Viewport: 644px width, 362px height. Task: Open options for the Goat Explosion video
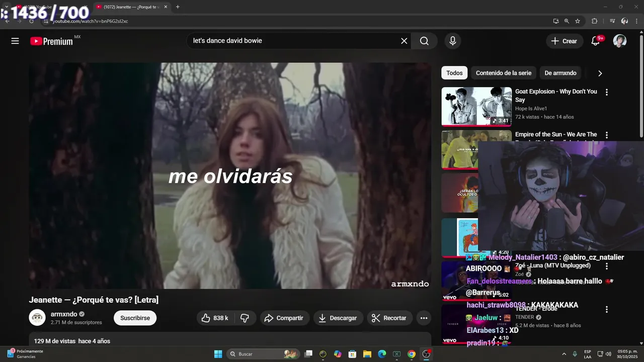click(607, 92)
